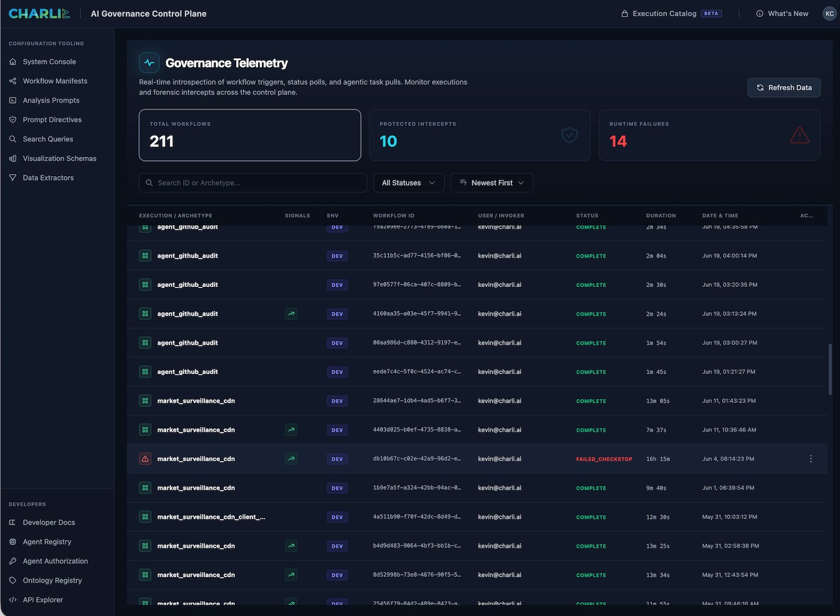
Task: Click the Agent Authorization key icon
Action: [x=13, y=561]
